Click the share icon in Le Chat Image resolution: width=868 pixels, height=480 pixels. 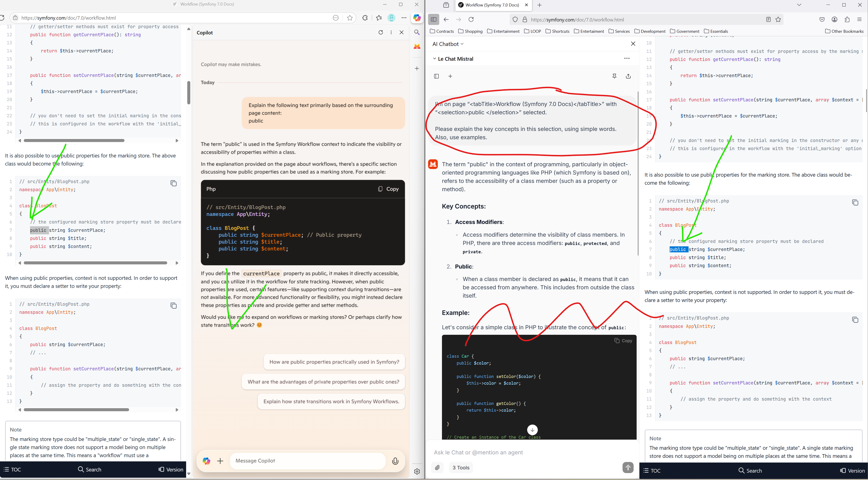point(628,76)
